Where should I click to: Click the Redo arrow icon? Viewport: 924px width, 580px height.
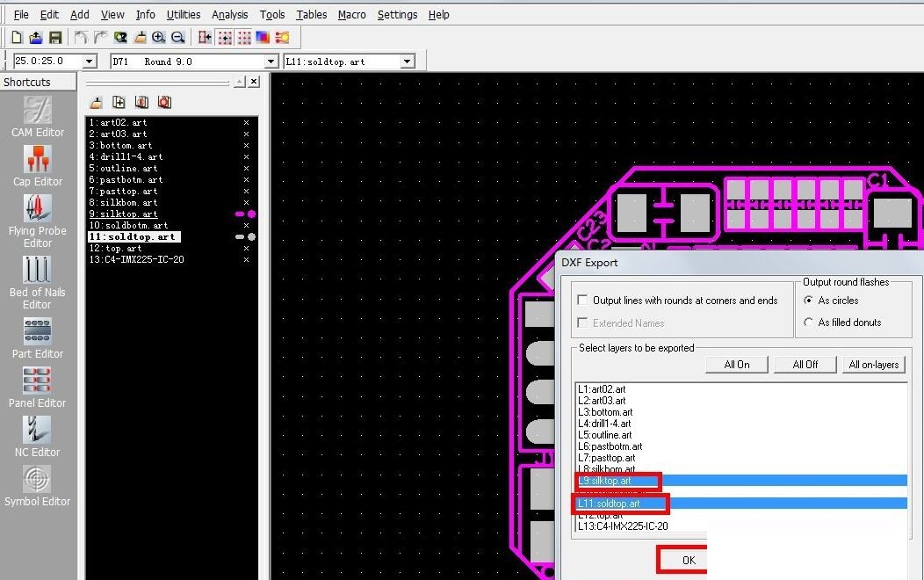[101, 38]
